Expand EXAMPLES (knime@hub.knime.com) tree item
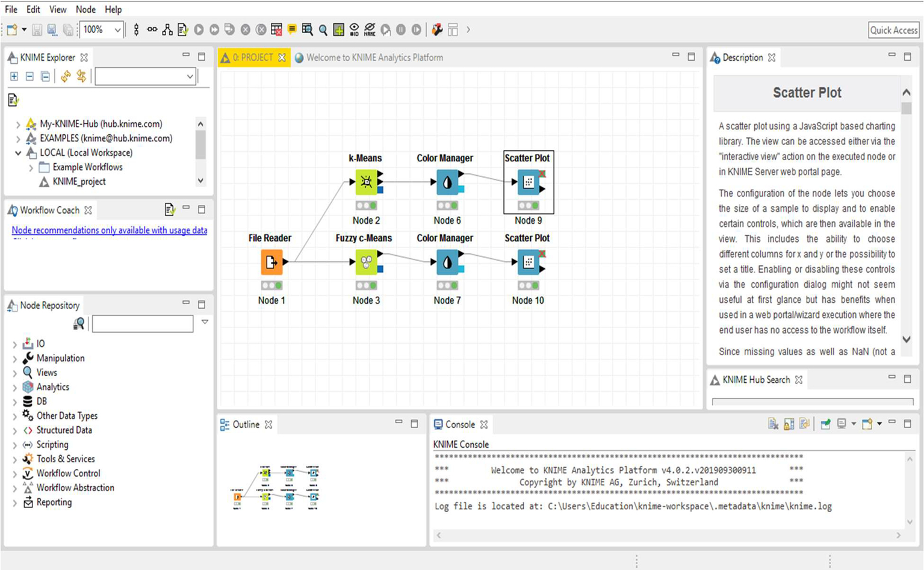 18,138
